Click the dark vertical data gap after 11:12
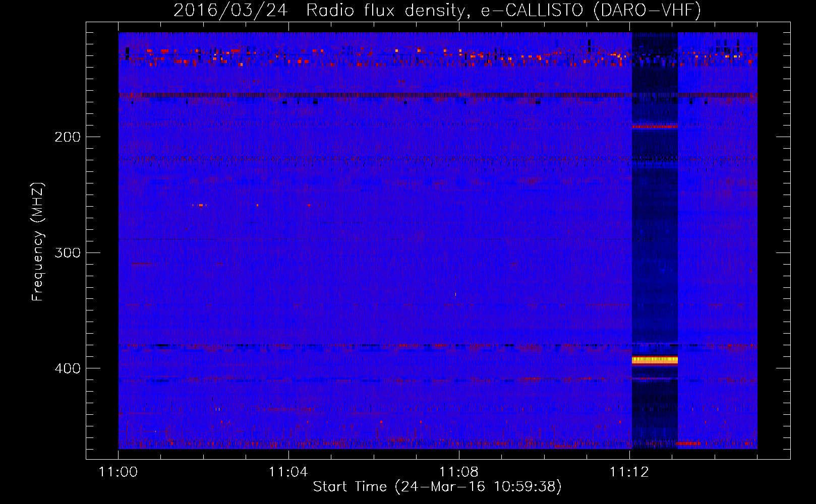816x504 pixels. 655,240
